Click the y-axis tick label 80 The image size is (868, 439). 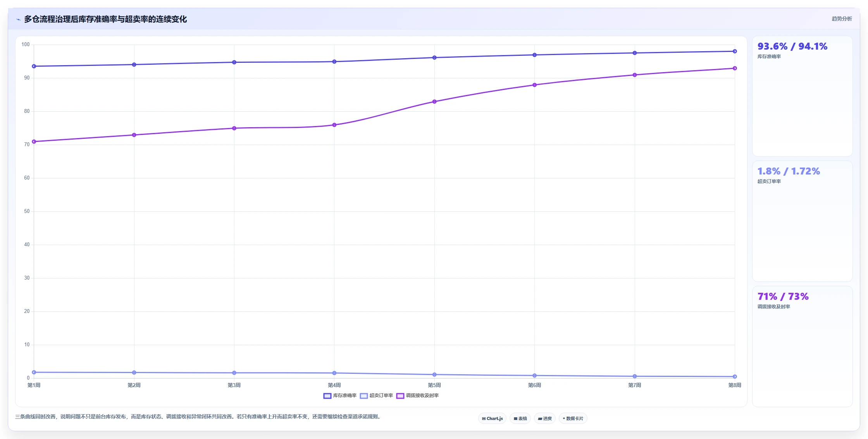27,111
